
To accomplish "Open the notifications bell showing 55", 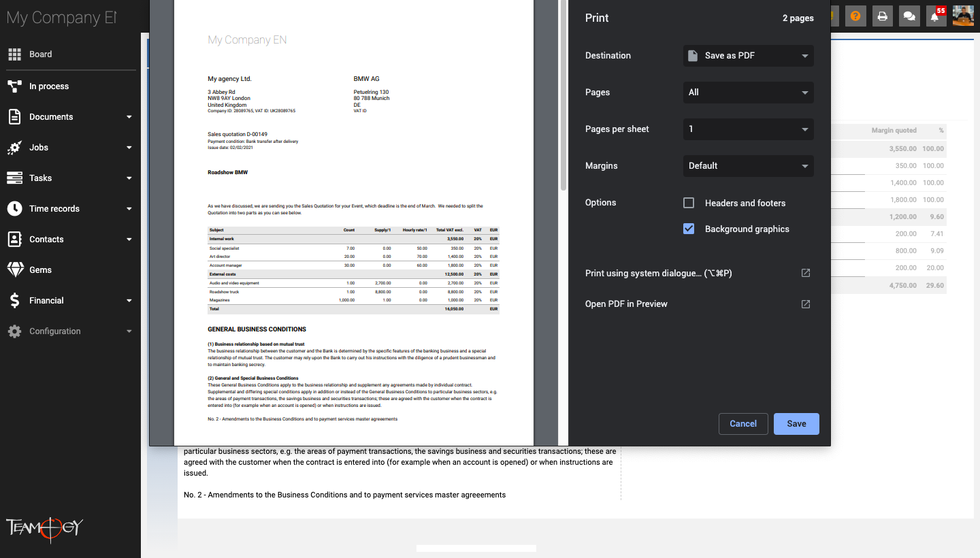I will (936, 16).
